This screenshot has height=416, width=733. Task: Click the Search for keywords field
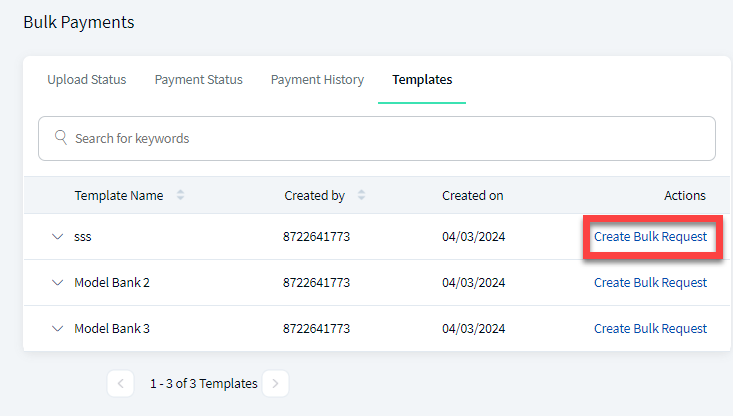[377, 138]
